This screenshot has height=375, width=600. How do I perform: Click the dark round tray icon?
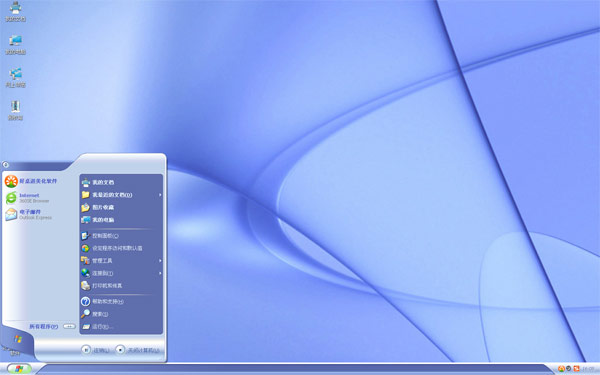tap(569, 368)
